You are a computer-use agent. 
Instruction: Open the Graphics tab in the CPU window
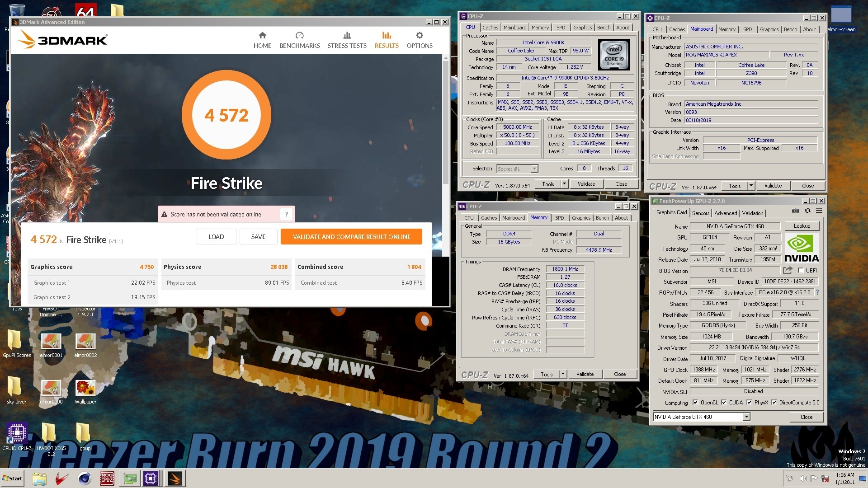tap(582, 28)
